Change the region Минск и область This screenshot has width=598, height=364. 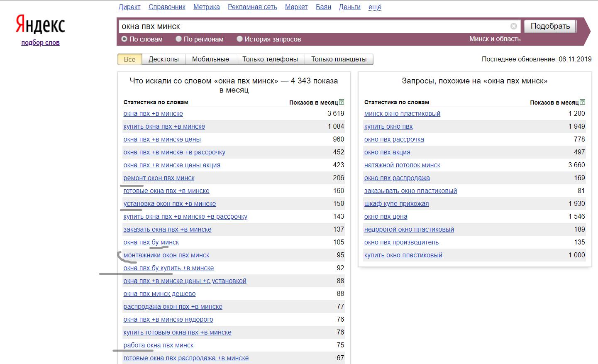pos(495,39)
